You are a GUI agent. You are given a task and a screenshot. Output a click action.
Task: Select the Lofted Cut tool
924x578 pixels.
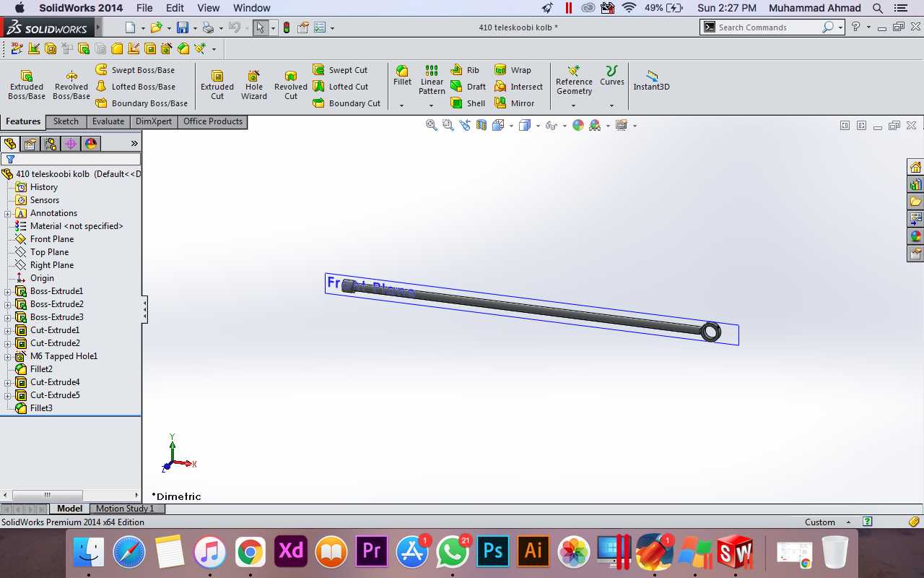[x=341, y=87]
